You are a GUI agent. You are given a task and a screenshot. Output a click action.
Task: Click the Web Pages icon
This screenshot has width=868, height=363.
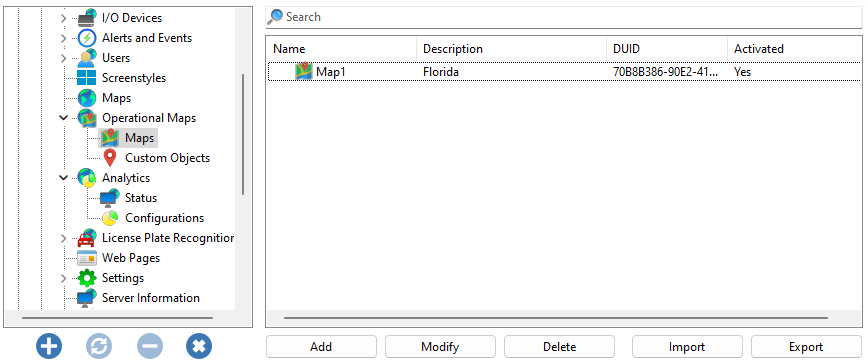point(87,258)
